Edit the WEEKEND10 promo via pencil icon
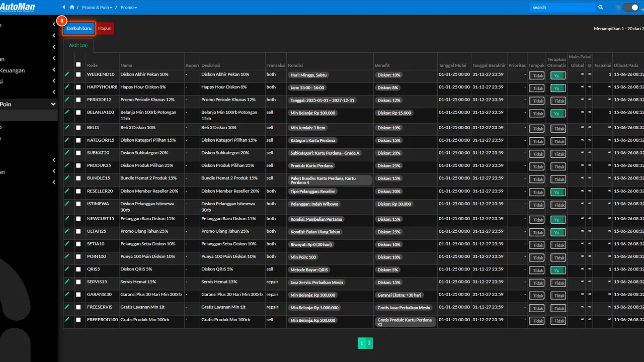 [x=67, y=74]
